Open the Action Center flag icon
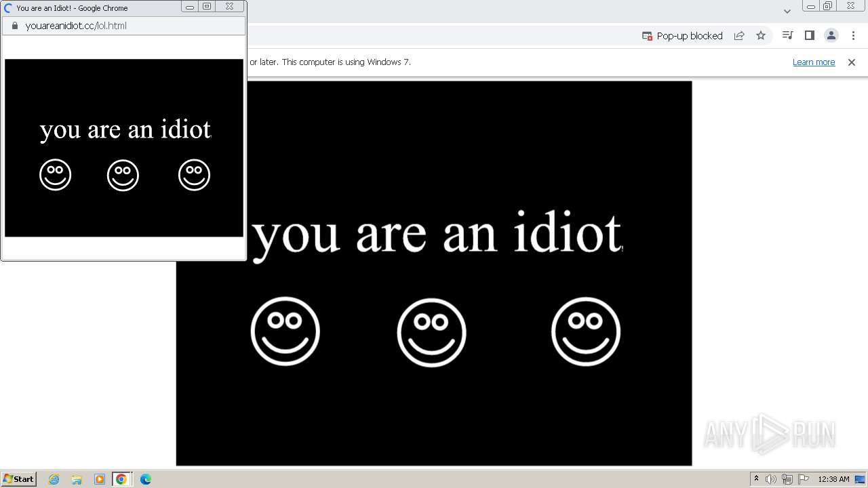Viewport: 868px width, 488px height. pos(804,479)
